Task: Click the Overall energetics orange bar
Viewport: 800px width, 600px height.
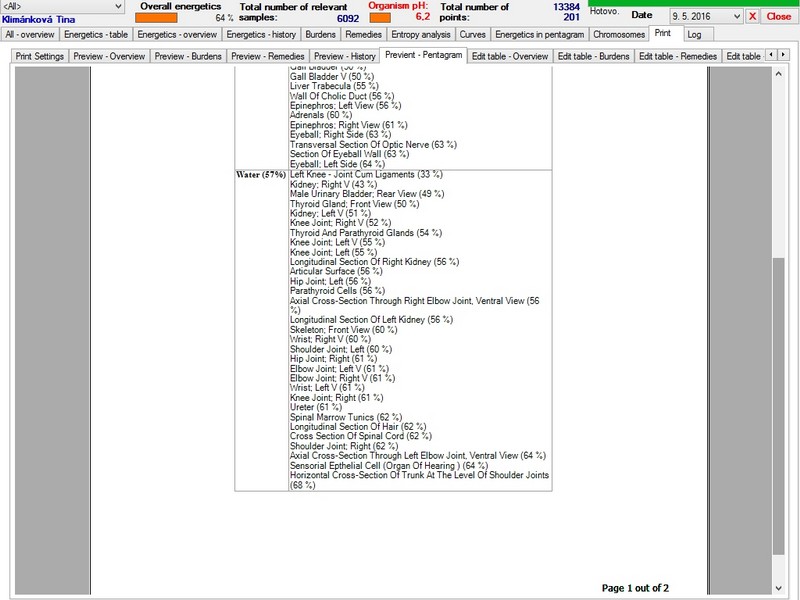Action: tap(156, 18)
